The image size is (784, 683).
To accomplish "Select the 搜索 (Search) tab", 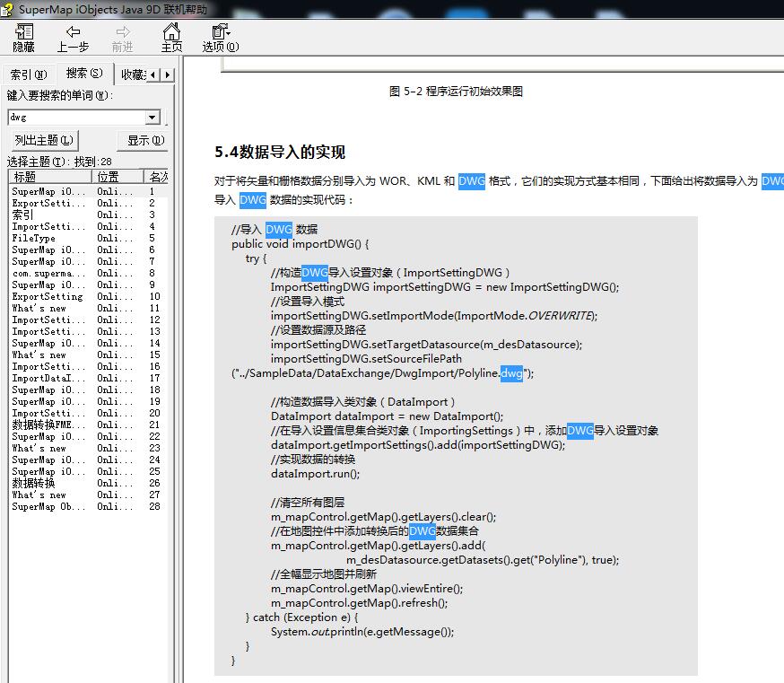I will [x=83, y=74].
